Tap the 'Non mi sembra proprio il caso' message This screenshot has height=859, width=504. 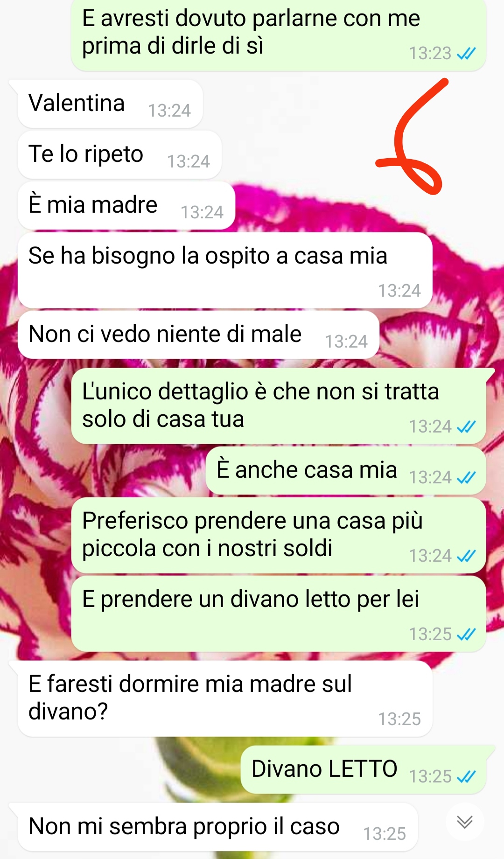coord(217,827)
